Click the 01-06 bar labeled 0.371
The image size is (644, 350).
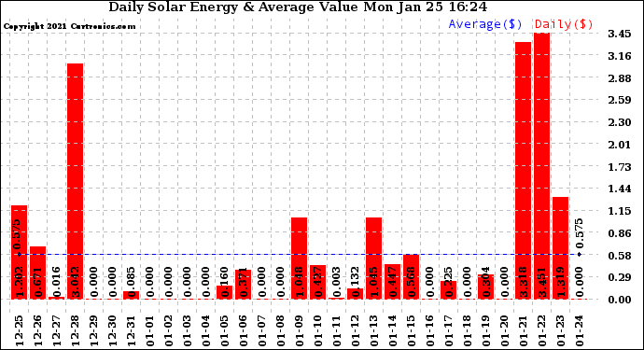click(x=244, y=285)
